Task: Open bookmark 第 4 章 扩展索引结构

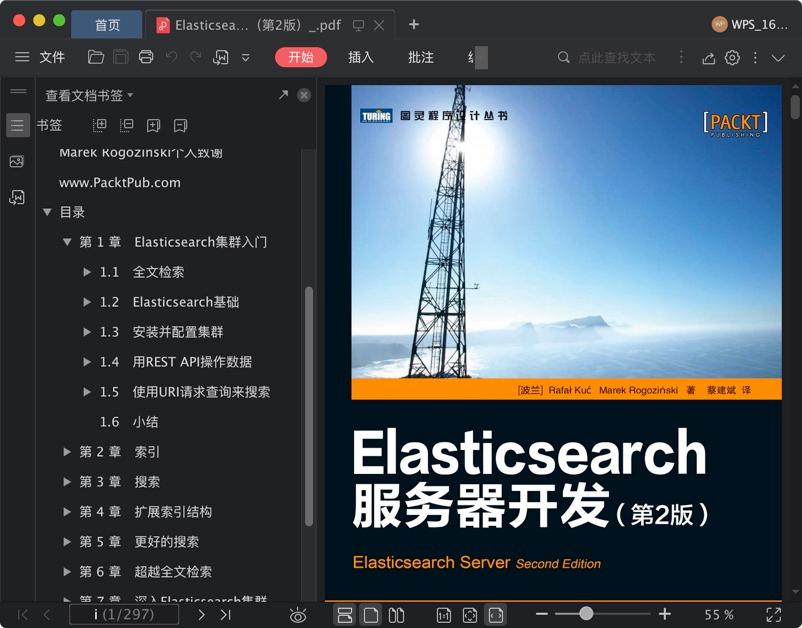Action: click(146, 512)
